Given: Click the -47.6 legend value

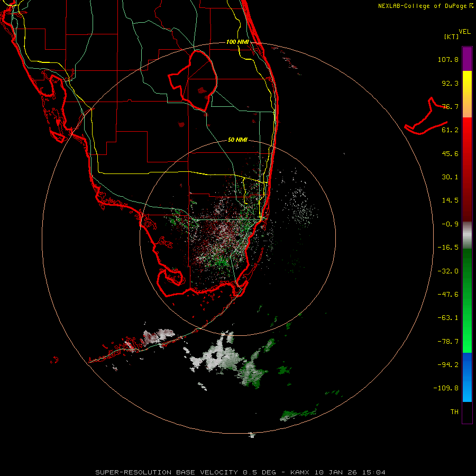Looking at the screenshot, I should click(x=448, y=295).
